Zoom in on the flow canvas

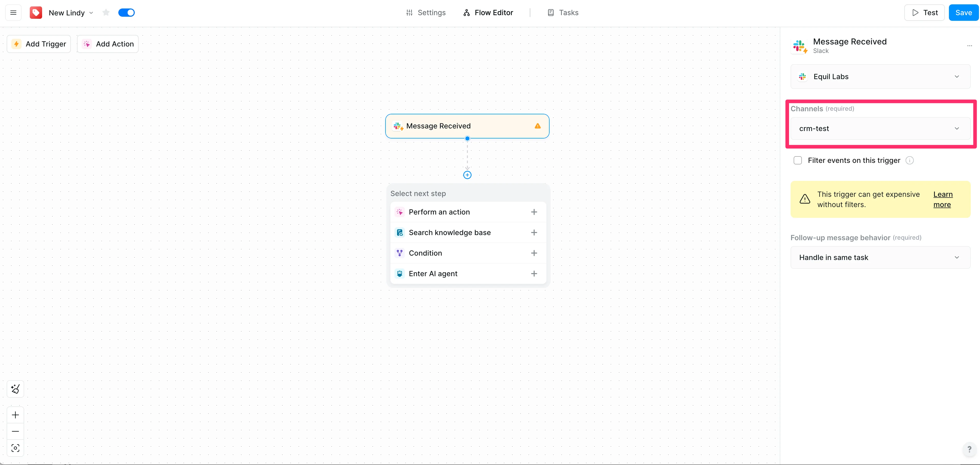[15, 415]
